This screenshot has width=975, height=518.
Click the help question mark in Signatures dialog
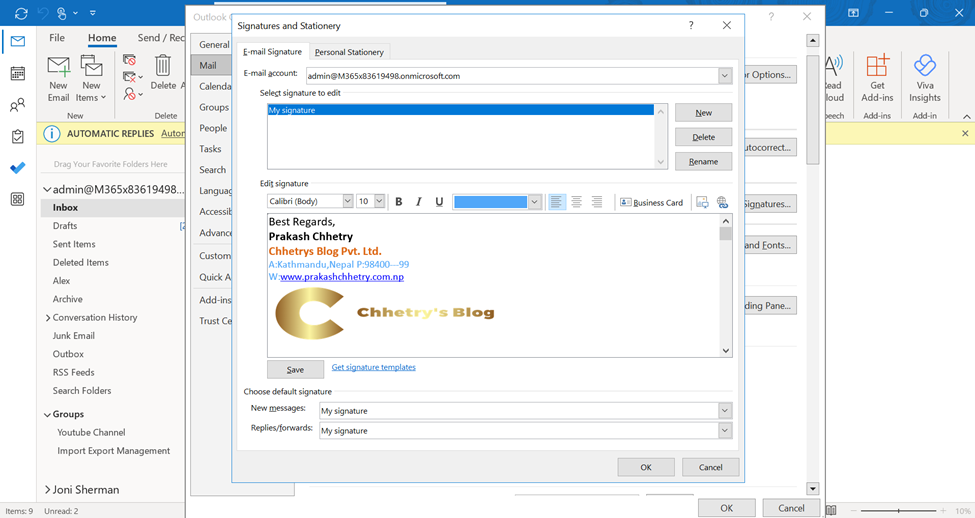click(x=691, y=25)
